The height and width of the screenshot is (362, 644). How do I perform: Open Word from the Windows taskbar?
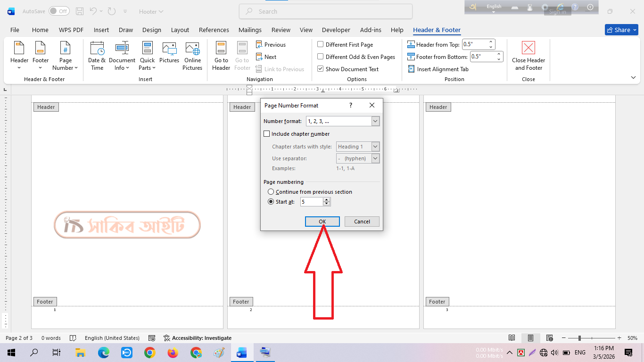pyautogui.click(x=242, y=353)
